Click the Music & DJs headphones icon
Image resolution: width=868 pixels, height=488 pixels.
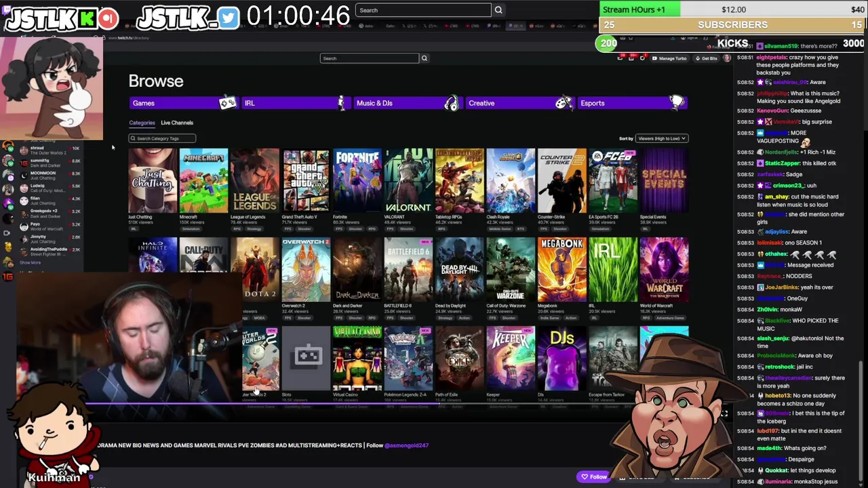(451, 103)
